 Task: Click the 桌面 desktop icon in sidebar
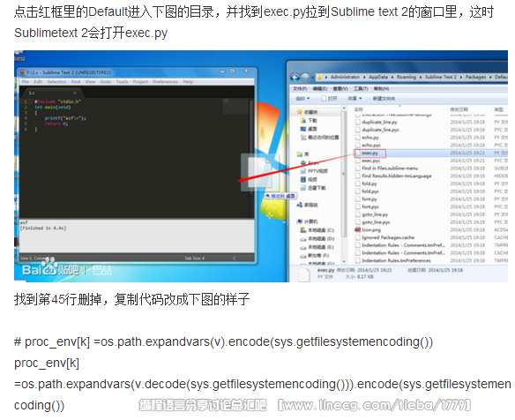(x=303, y=129)
